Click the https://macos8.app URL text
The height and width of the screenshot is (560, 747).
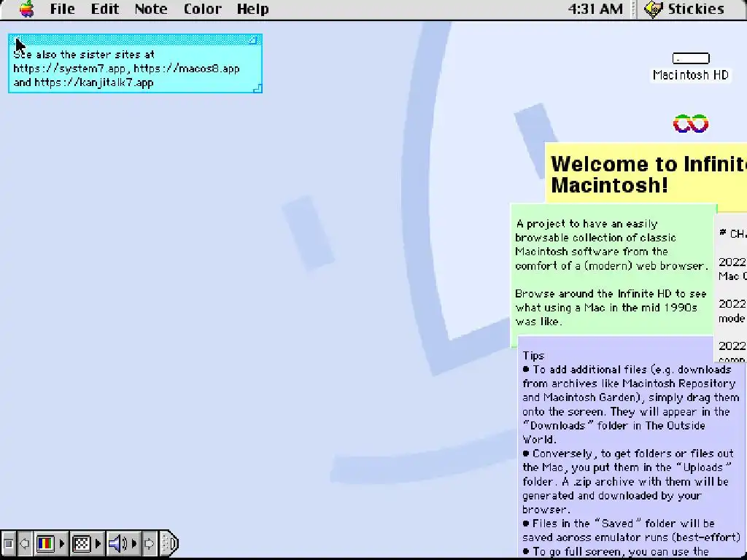[x=187, y=69]
